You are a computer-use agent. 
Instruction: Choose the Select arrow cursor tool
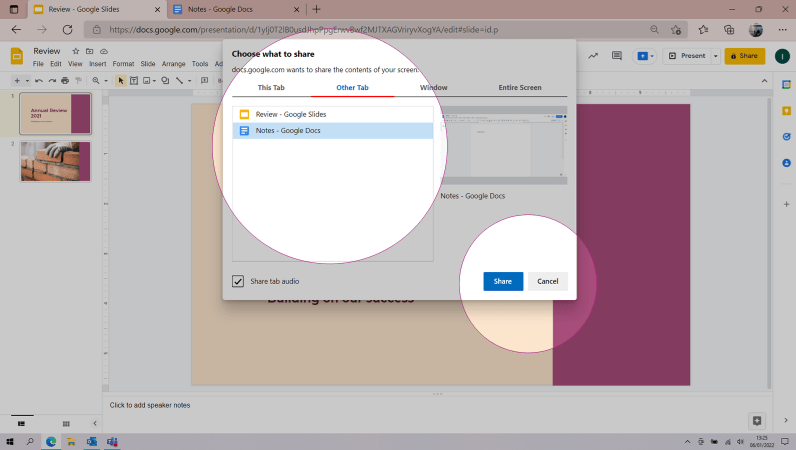pyautogui.click(x=120, y=80)
